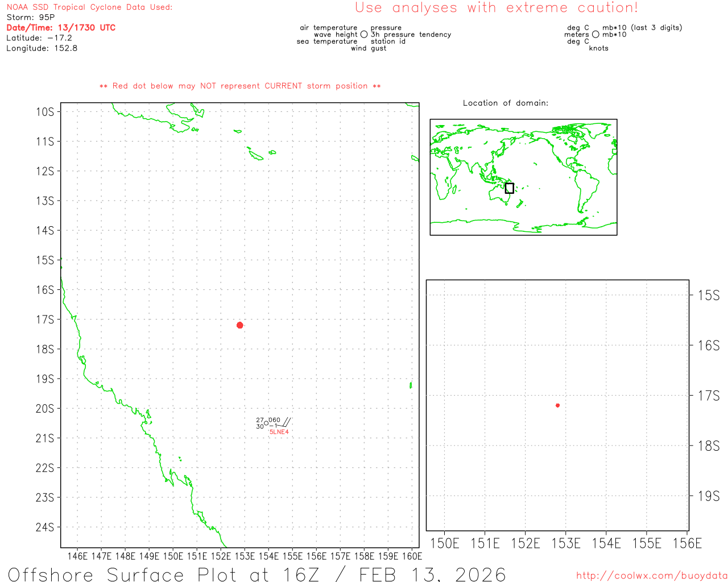Open the coolwx.com/buoydata link
Screen dimensions: 728x582
pyautogui.click(x=651, y=576)
